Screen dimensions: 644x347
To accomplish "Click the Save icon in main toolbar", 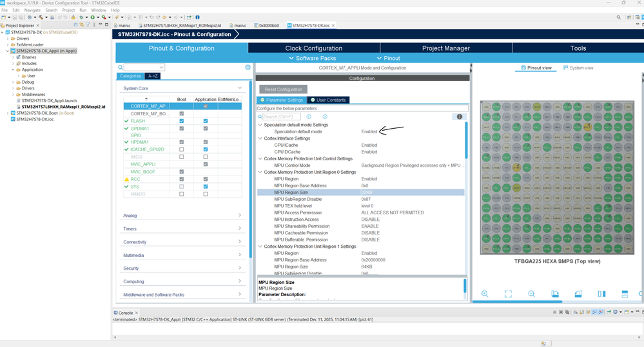I will coord(14,17).
